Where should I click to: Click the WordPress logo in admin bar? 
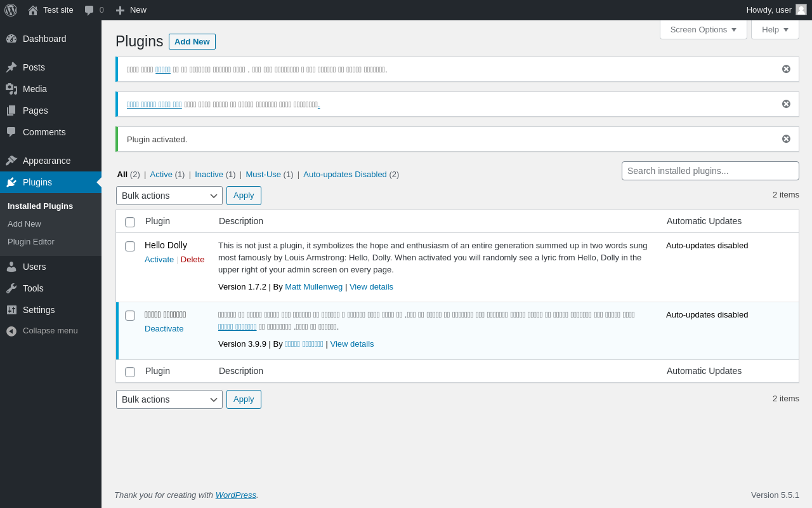pyautogui.click(x=11, y=10)
